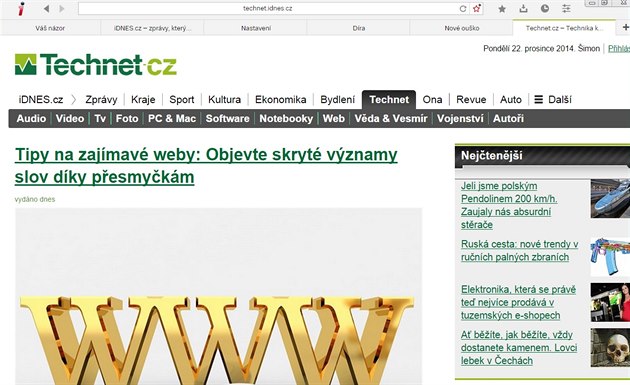Go back with the left arrow button
630x385 pixels.
[x=47, y=8]
